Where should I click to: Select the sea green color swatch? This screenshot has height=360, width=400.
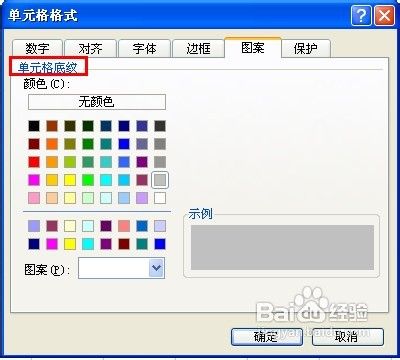pyautogui.click(x=88, y=162)
